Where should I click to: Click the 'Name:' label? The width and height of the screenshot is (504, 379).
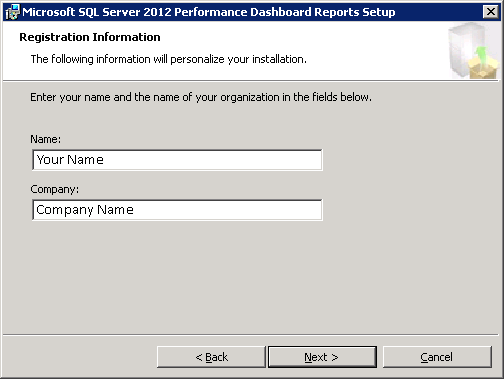point(46,139)
